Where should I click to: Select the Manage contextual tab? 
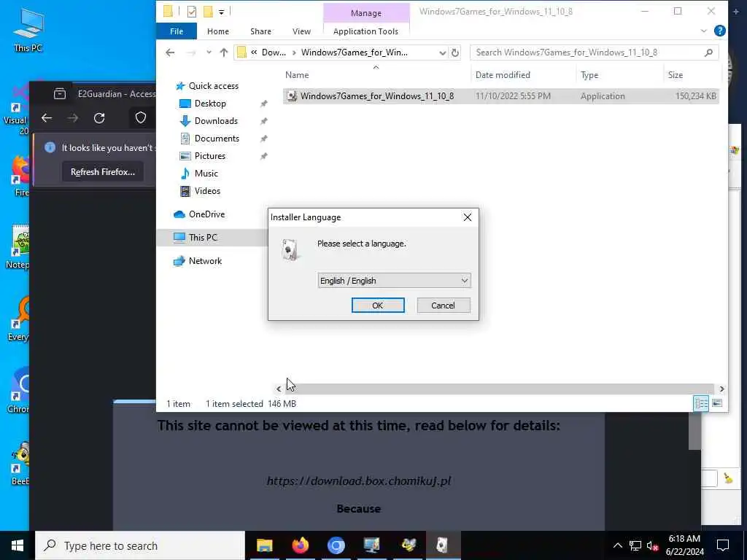click(x=366, y=13)
